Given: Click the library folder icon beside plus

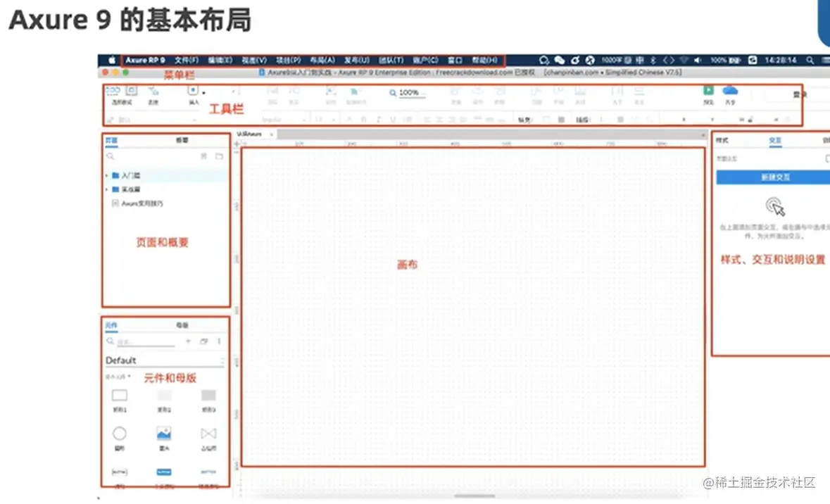Looking at the screenshot, I should 203,341.
